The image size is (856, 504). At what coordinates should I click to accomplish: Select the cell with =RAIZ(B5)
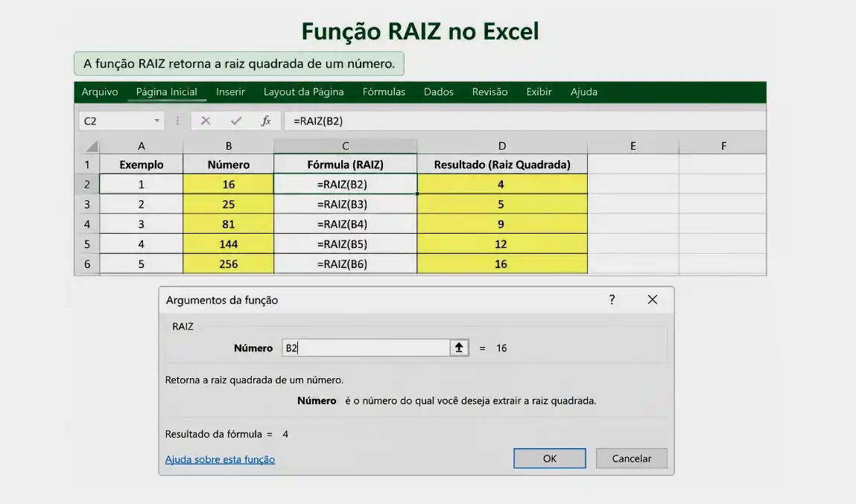(x=345, y=244)
